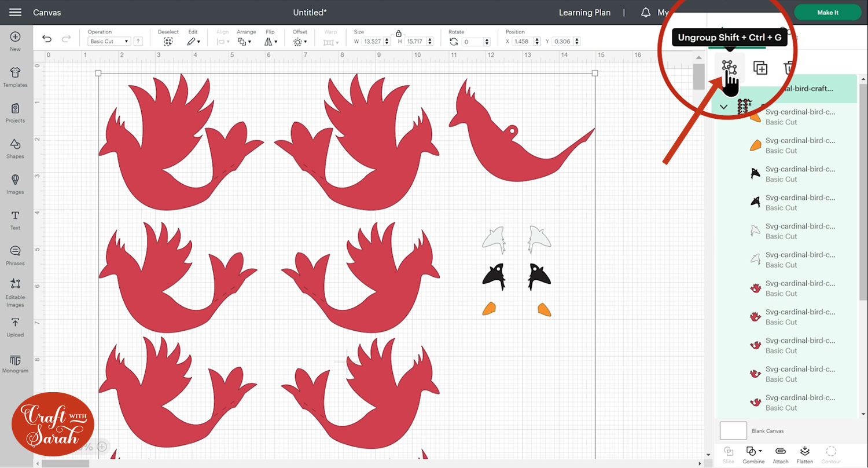Image resolution: width=868 pixels, height=468 pixels.
Task: Click the Position Y stepper arrows
Action: pos(577,42)
